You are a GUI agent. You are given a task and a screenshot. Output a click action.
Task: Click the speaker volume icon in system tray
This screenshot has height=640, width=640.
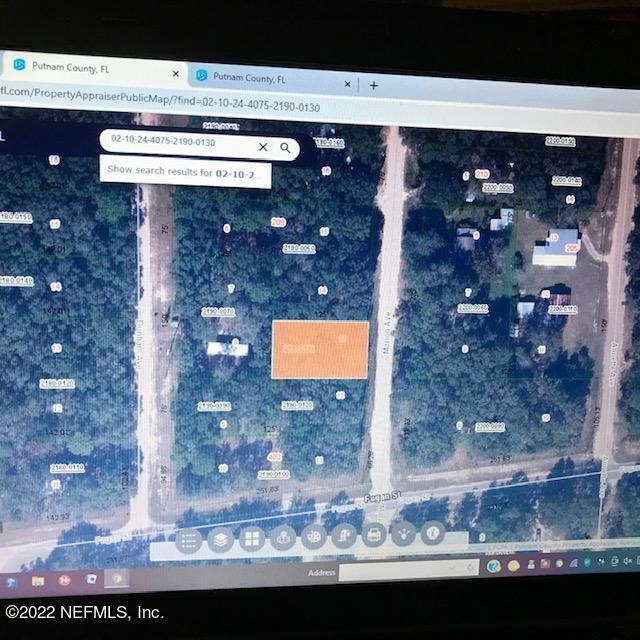(x=628, y=561)
